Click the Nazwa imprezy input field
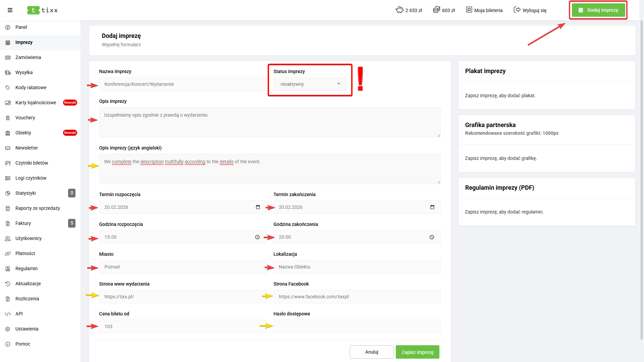644x362 pixels. pos(182,84)
